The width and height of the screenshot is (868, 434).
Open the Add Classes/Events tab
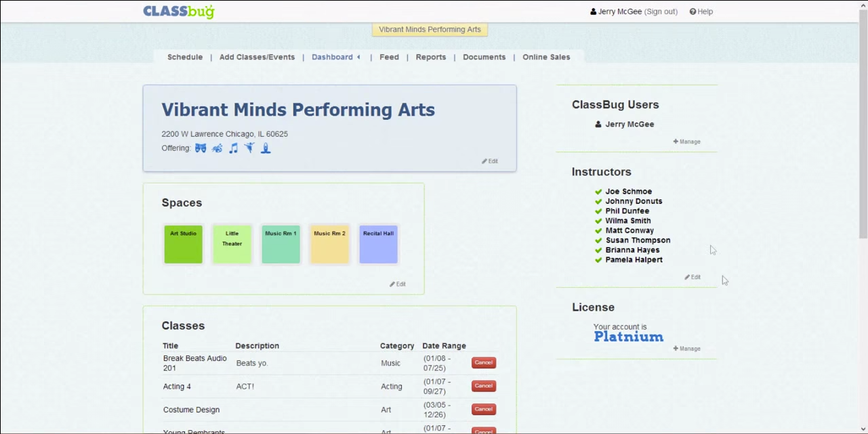coord(257,57)
